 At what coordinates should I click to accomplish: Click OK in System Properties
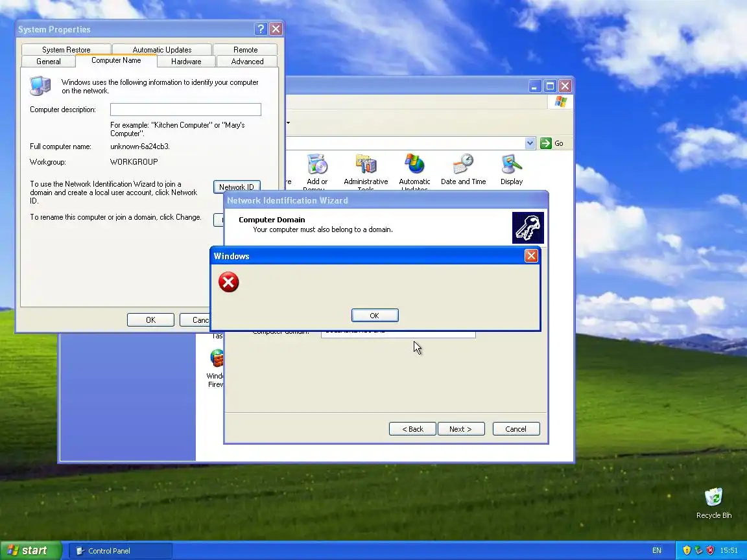pos(150,320)
